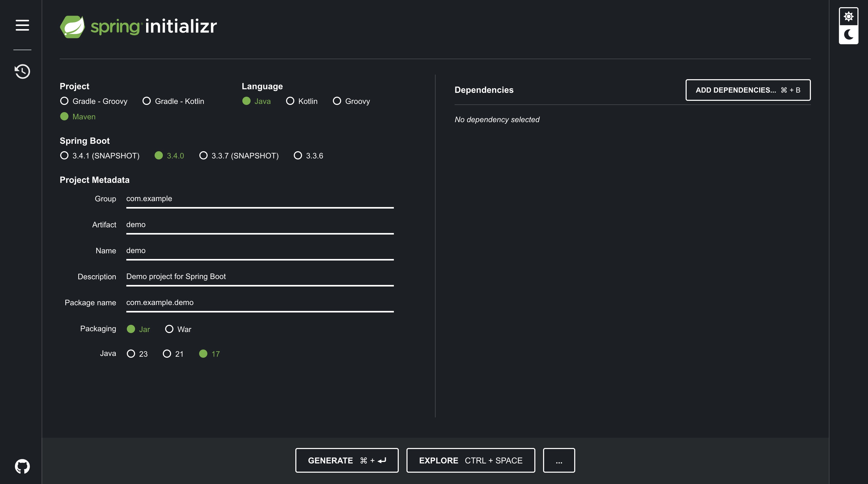Click the Spring Initializr logo
868x484 pixels.
(x=138, y=26)
